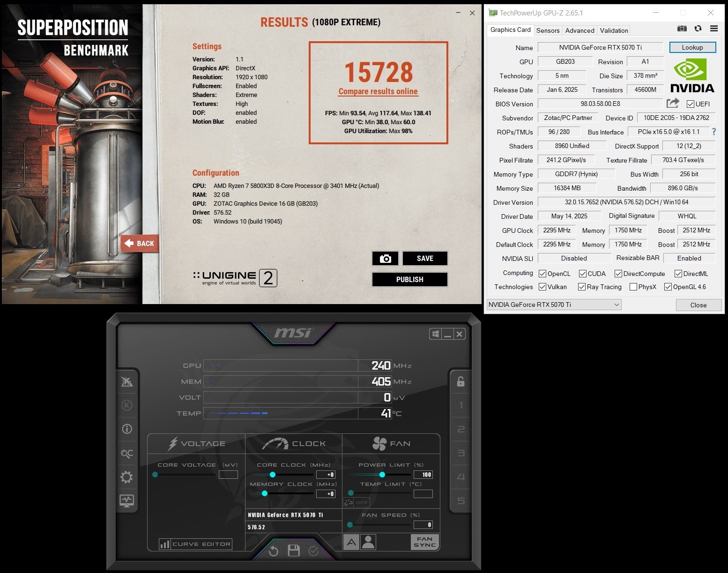Click the profile lock icon in Afterburner
The height and width of the screenshot is (573, 728).
pyautogui.click(x=461, y=381)
